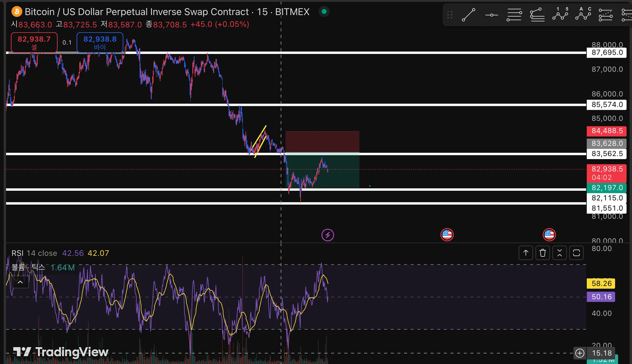Select the 83,562.5 price label
The image size is (632, 364).
607,154
